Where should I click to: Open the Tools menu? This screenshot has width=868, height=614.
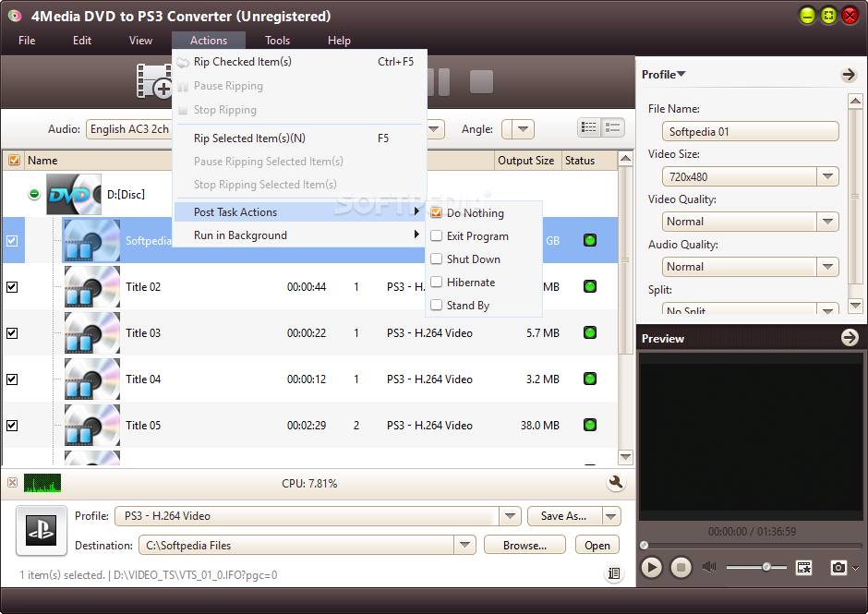tap(277, 41)
